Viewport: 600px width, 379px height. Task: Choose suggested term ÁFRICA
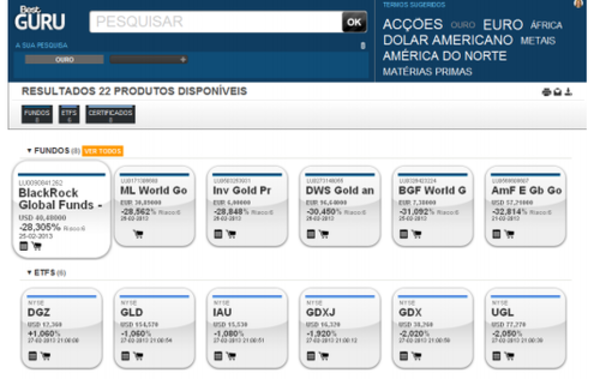point(546,25)
